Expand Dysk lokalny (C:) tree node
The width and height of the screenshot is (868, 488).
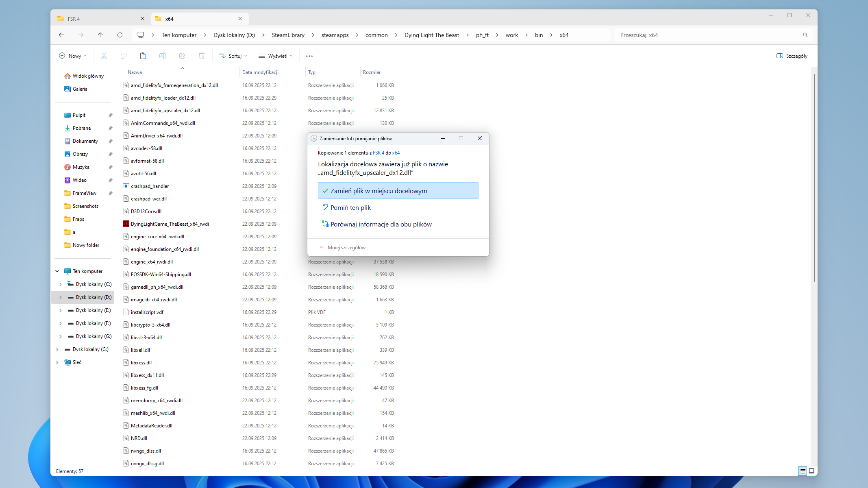(x=60, y=284)
